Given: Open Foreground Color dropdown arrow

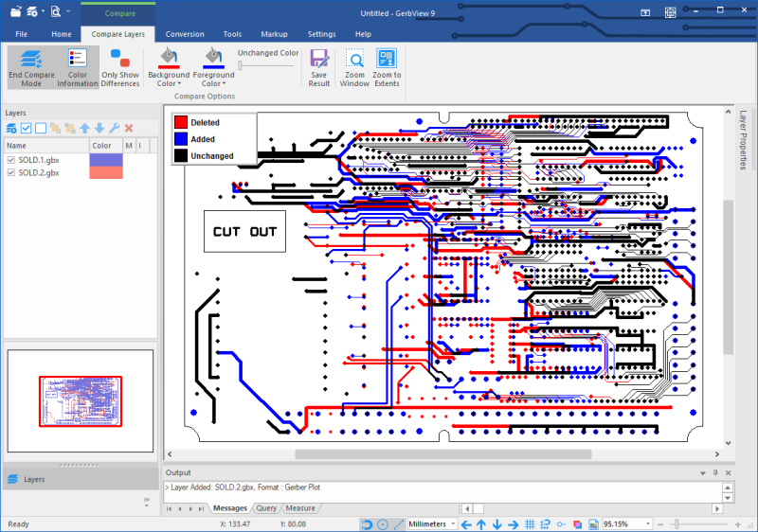Looking at the screenshot, I should (224, 84).
